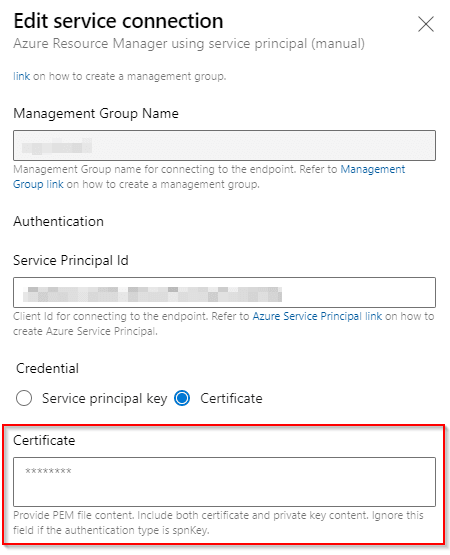This screenshot has width=450, height=555.
Task: Click the Management Group Name input field
Action: pos(224,145)
